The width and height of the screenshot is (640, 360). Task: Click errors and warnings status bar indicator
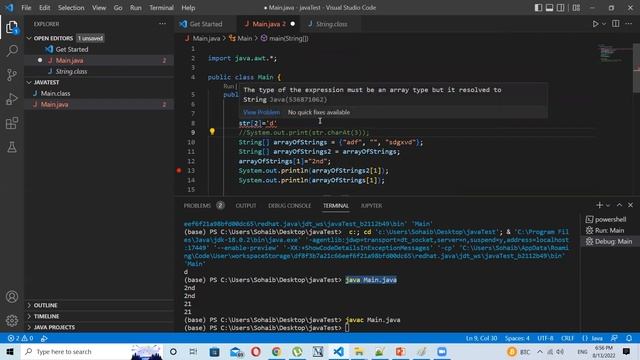coord(20,338)
